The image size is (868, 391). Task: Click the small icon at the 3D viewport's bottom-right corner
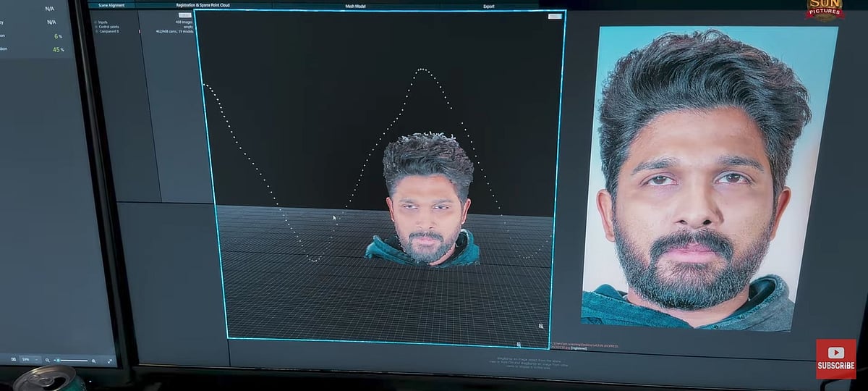pos(540,327)
